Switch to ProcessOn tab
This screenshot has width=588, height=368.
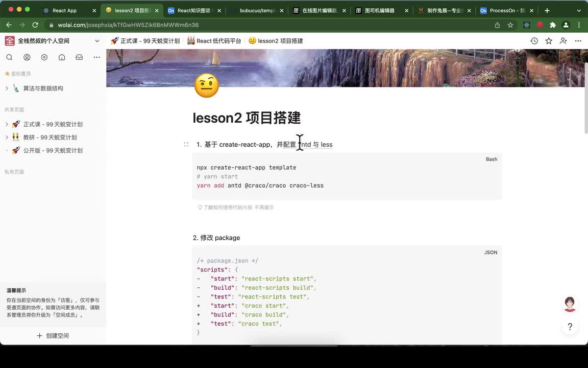(507, 11)
